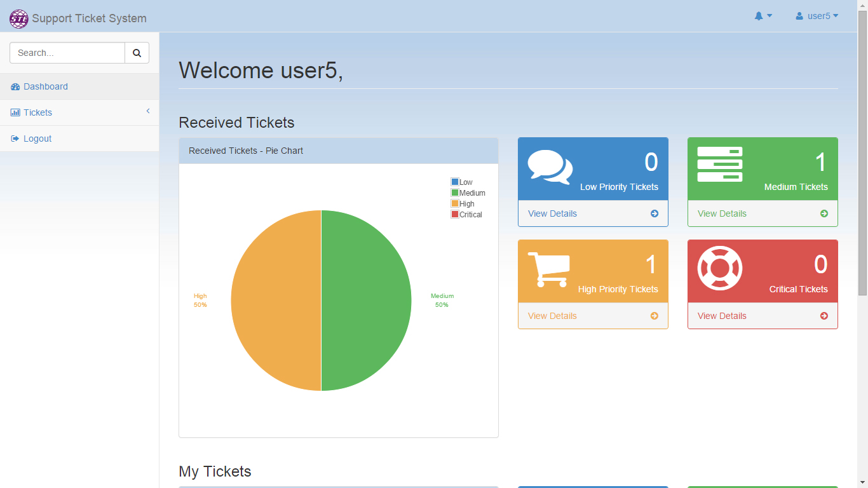Click the 'Critical Tickets' card label
The image size is (868, 488).
click(x=799, y=289)
